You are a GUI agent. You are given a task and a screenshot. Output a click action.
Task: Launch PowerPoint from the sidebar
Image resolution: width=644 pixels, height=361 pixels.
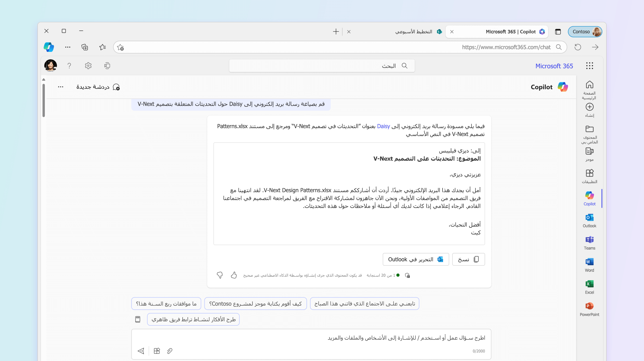[589, 309]
